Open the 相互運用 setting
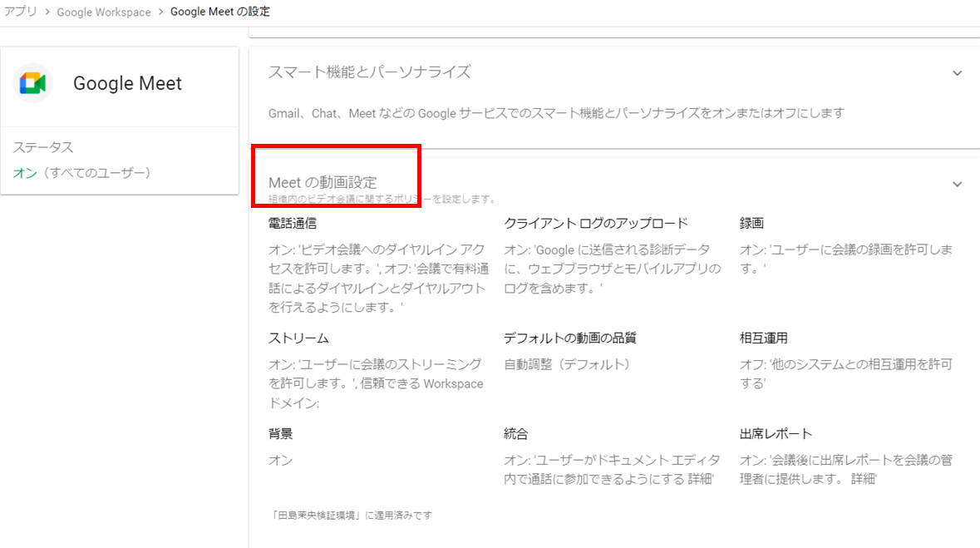The width and height of the screenshot is (980, 548). [764, 338]
